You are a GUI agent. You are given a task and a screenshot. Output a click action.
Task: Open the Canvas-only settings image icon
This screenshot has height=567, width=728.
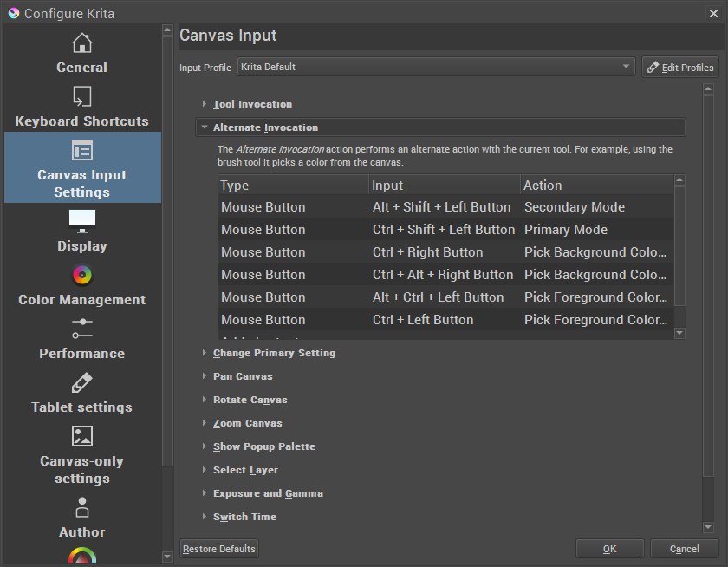tap(82, 436)
